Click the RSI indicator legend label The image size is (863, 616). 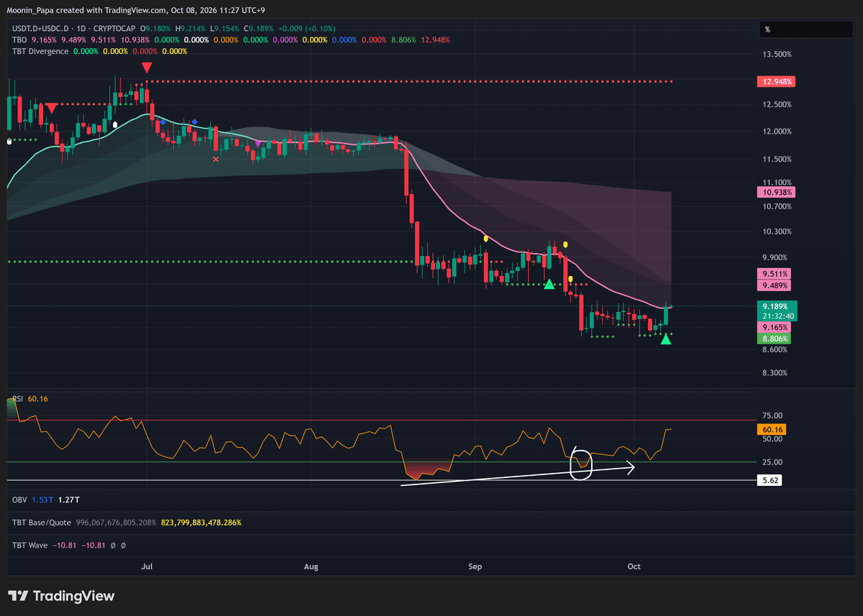point(18,399)
